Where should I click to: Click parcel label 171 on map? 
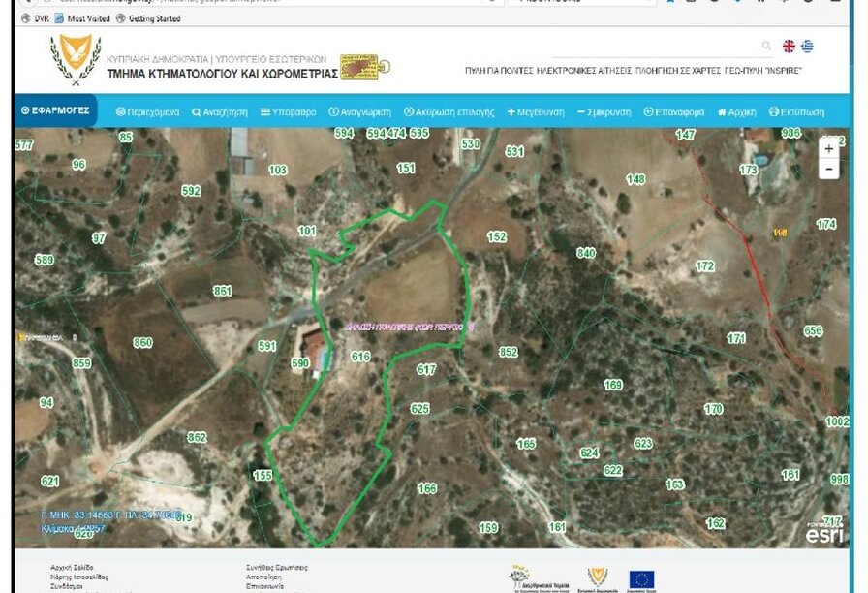[x=735, y=338]
